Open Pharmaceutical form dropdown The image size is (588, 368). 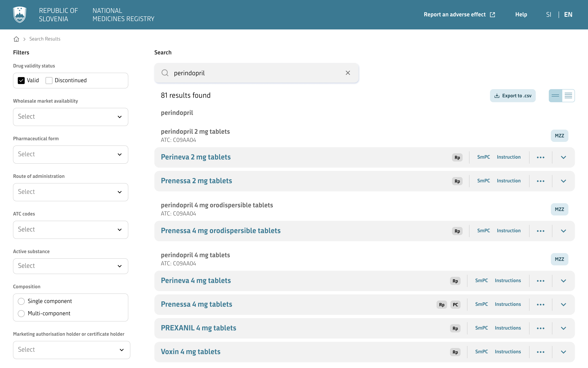(x=70, y=155)
